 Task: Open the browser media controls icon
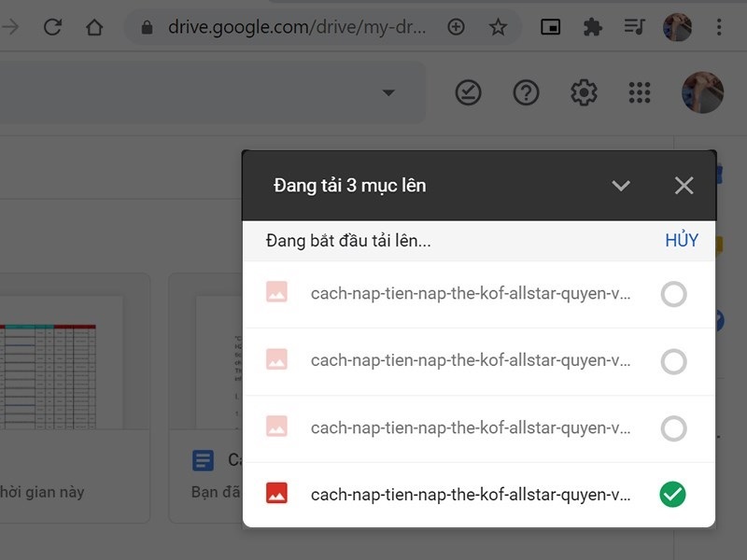pyautogui.click(x=633, y=26)
